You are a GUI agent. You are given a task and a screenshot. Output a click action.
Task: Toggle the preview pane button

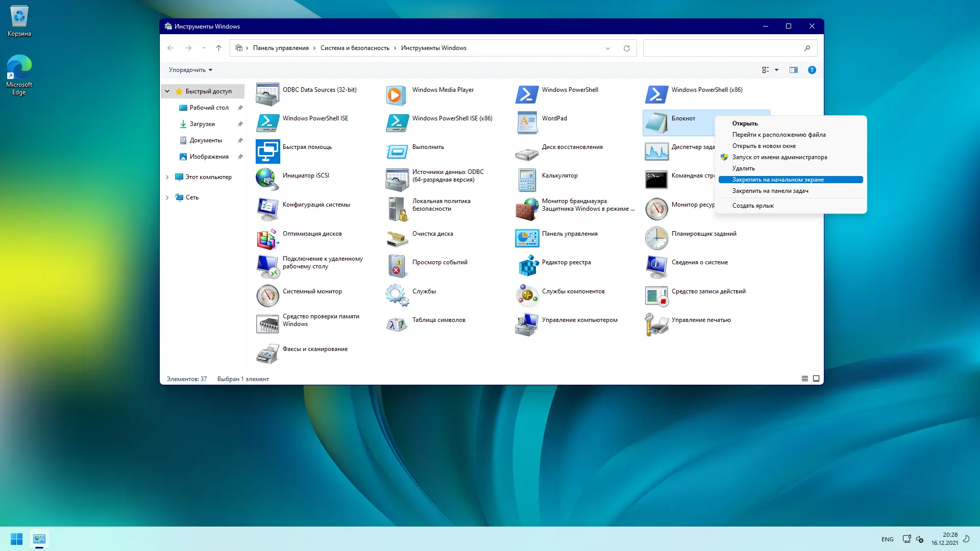point(793,70)
